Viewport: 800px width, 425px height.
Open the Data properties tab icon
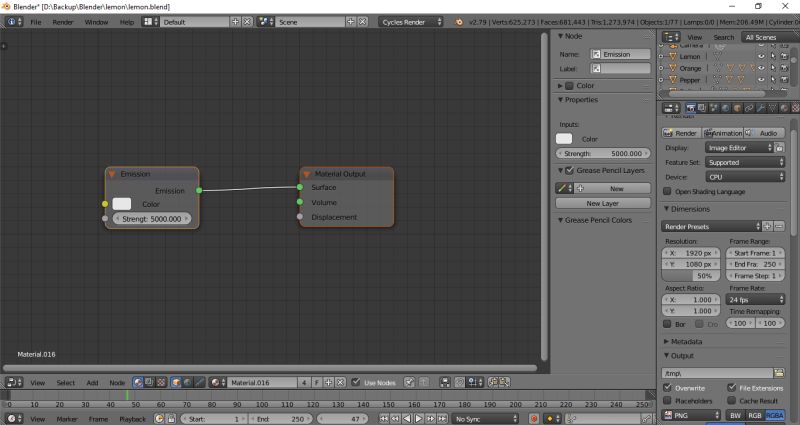[x=772, y=108]
